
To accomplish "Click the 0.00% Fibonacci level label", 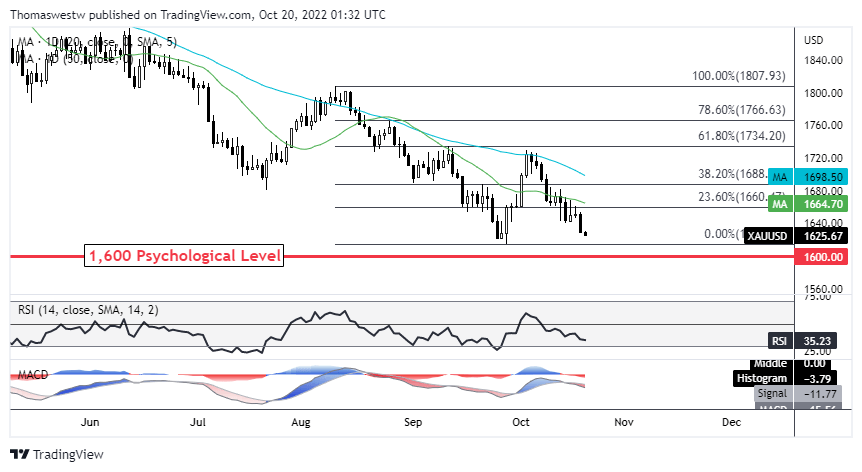I will (x=724, y=234).
